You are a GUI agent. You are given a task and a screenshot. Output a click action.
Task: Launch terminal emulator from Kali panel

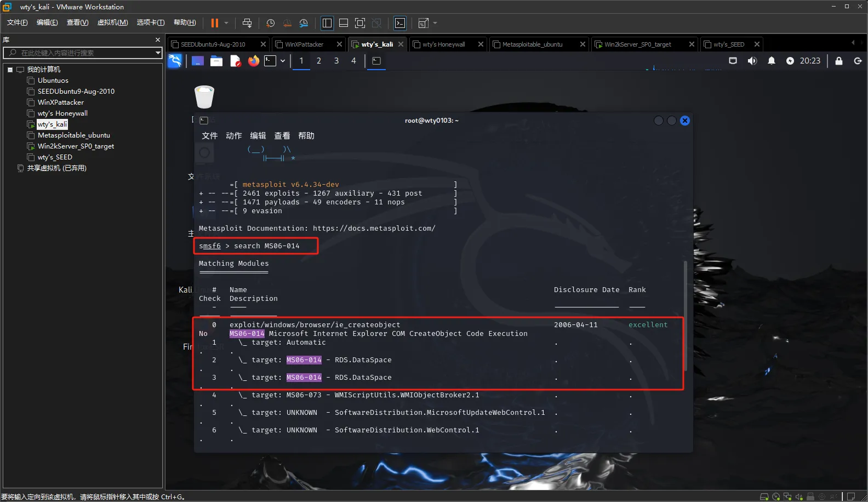pos(270,61)
